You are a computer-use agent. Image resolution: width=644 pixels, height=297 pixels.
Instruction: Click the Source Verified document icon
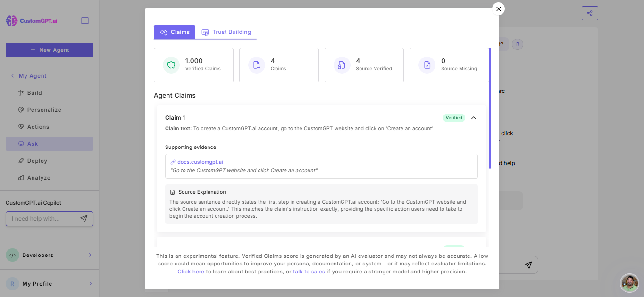[x=342, y=65]
